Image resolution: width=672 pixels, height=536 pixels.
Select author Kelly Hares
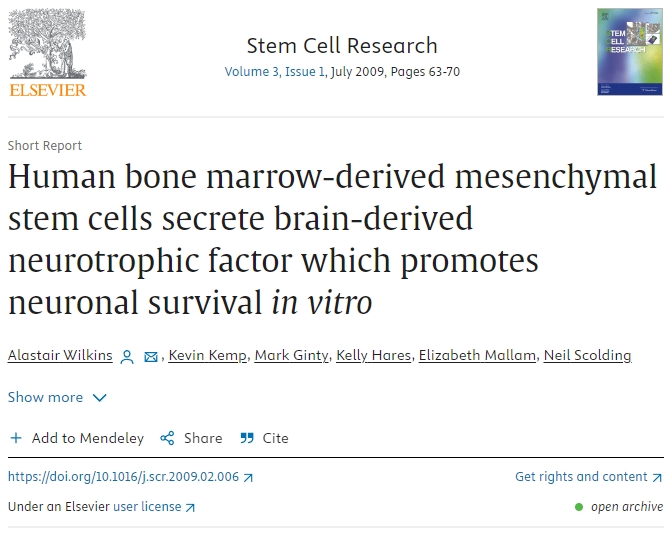point(373,356)
